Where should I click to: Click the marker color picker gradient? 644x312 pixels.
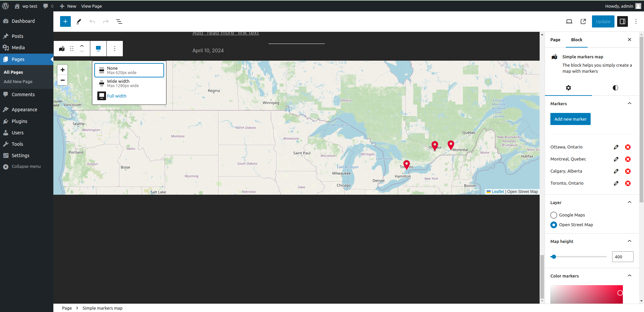(587, 294)
